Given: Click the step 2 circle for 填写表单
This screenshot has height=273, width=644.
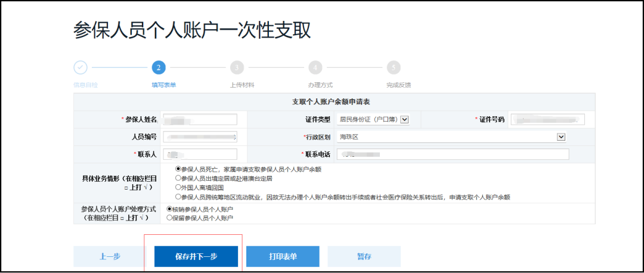Looking at the screenshot, I should point(159,67).
